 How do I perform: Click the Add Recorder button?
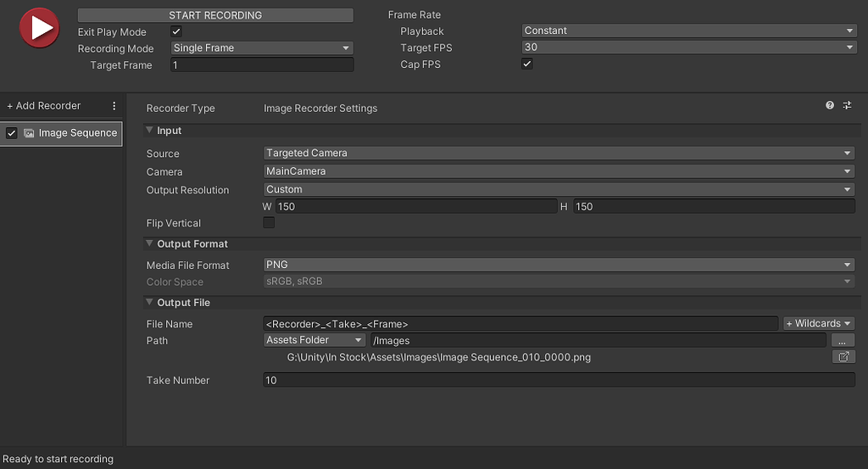click(x=44, y=106)
